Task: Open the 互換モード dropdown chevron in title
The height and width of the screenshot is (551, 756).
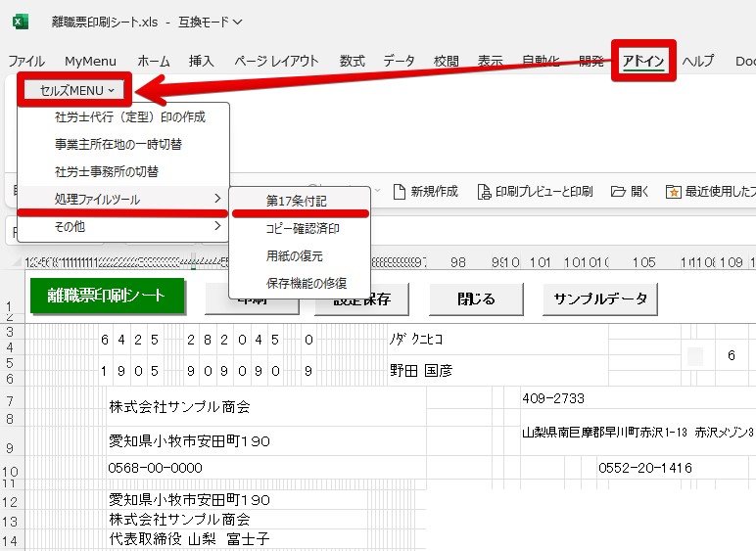Action: click(238, 23)
